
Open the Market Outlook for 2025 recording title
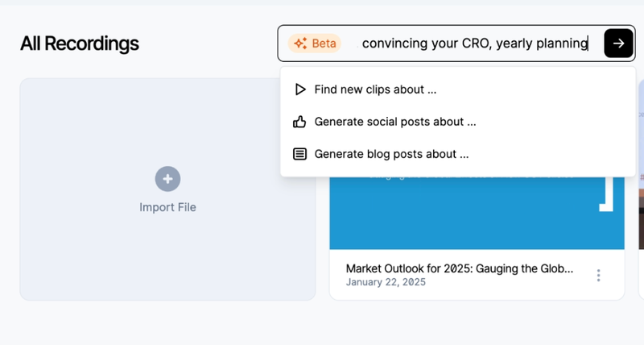point(459,268)
